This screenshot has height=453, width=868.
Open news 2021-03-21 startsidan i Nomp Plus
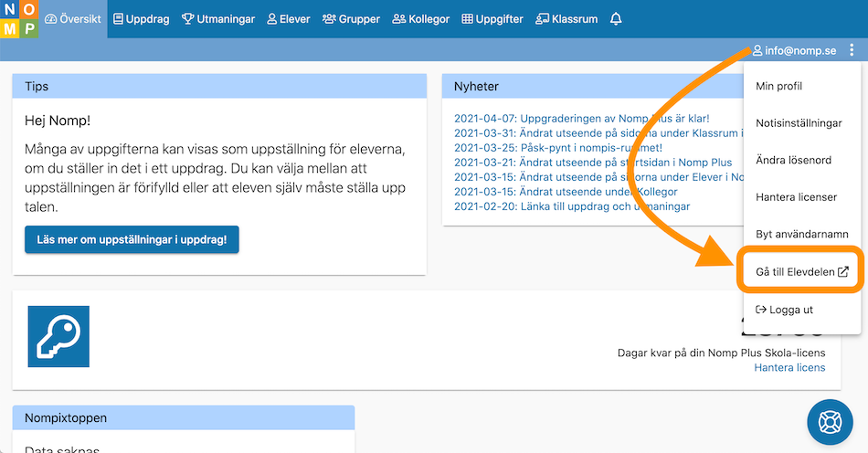593,162
